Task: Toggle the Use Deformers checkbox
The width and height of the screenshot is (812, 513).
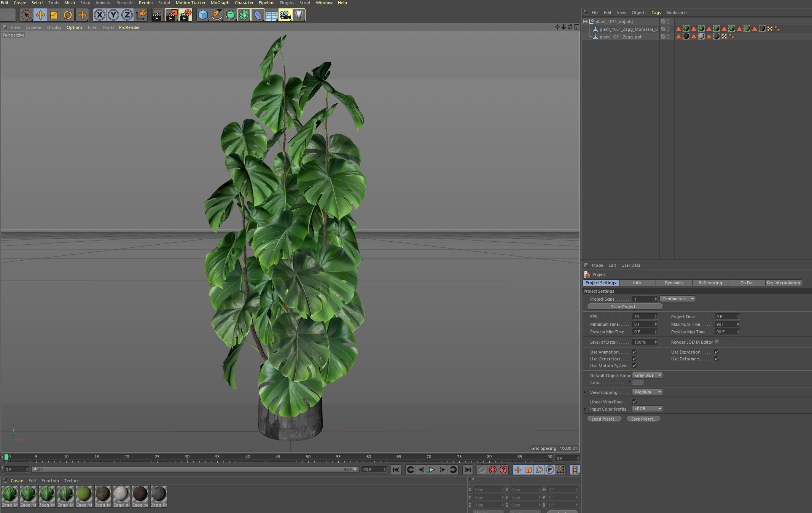Action: 716,358
